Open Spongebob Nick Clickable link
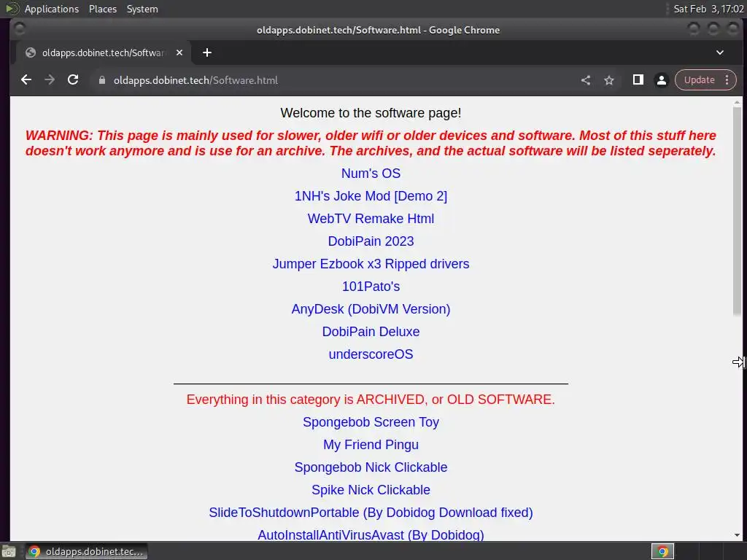Screen dimensions: 747x560 [x=371, y=467]
